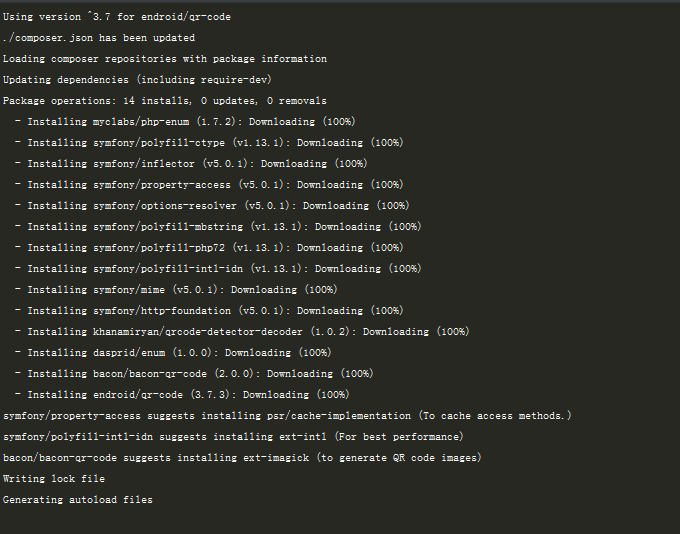This screenshot has width=680, height=534.
Task: Click the 'Updating dependencies' line
Action: coord(136,80)
